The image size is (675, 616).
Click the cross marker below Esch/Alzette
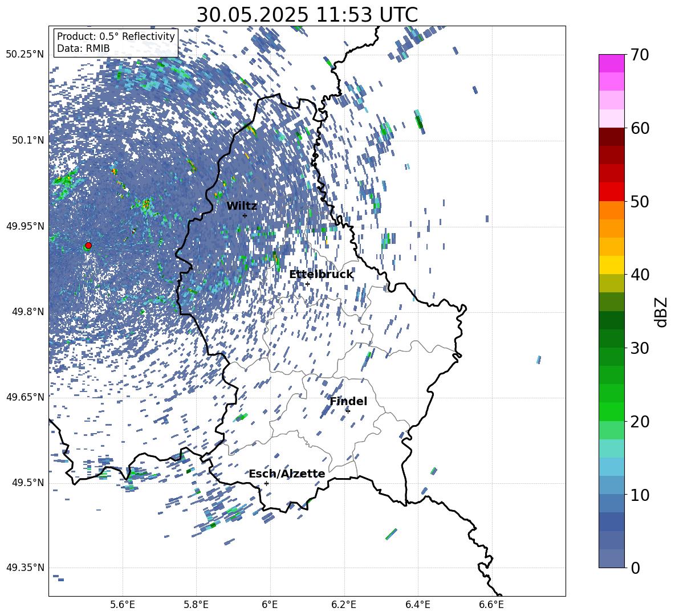point(266,483)
